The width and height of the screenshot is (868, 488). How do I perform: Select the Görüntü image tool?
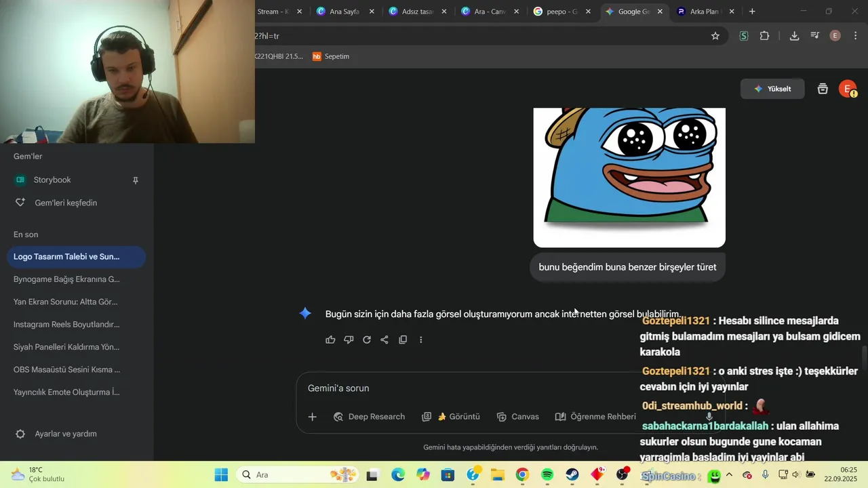(x=451, y=417)
